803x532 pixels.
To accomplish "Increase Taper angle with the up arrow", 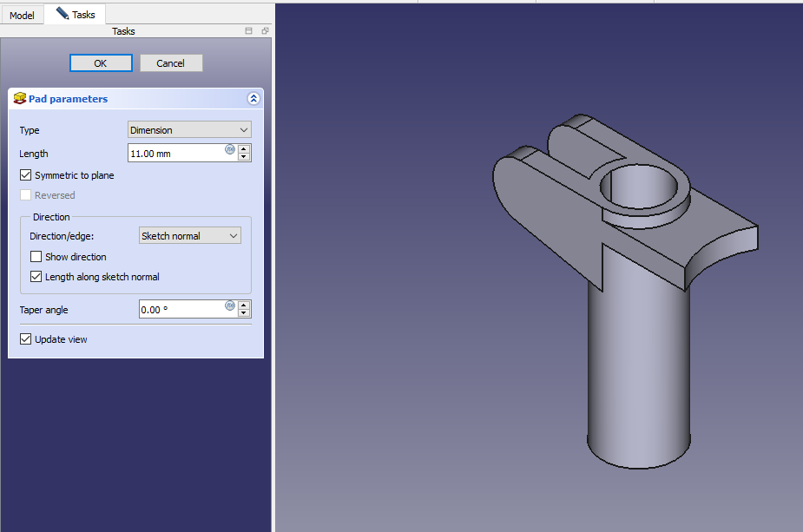I will tap(244, 305).
